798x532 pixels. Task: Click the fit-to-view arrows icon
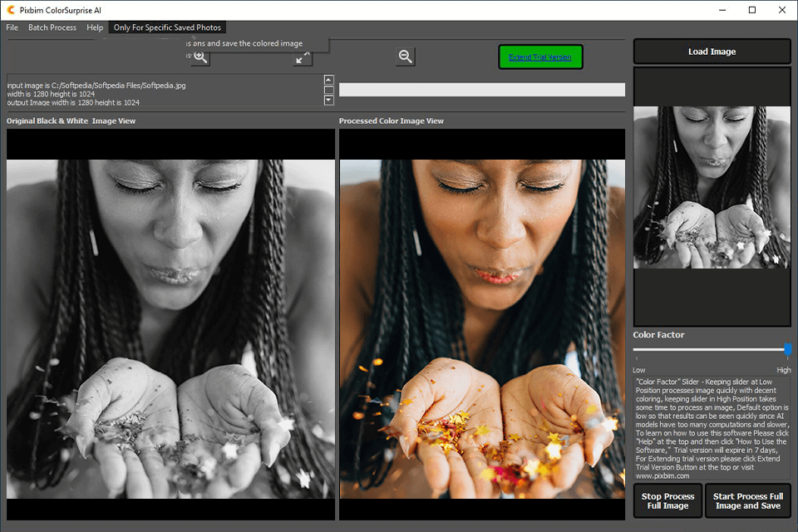(303, 57)
